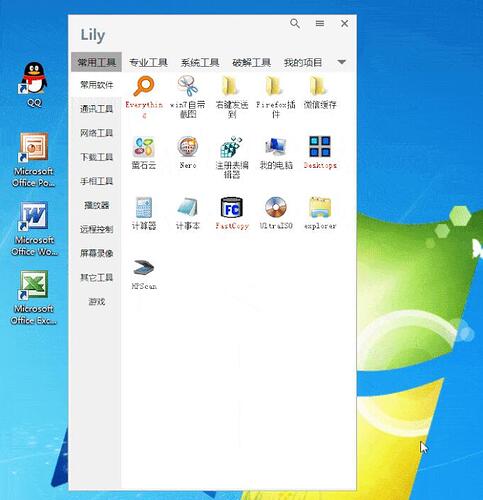Open the QQ desktop shortcut
This screenshot has height=500, width=483.
(x=34, y=85)
